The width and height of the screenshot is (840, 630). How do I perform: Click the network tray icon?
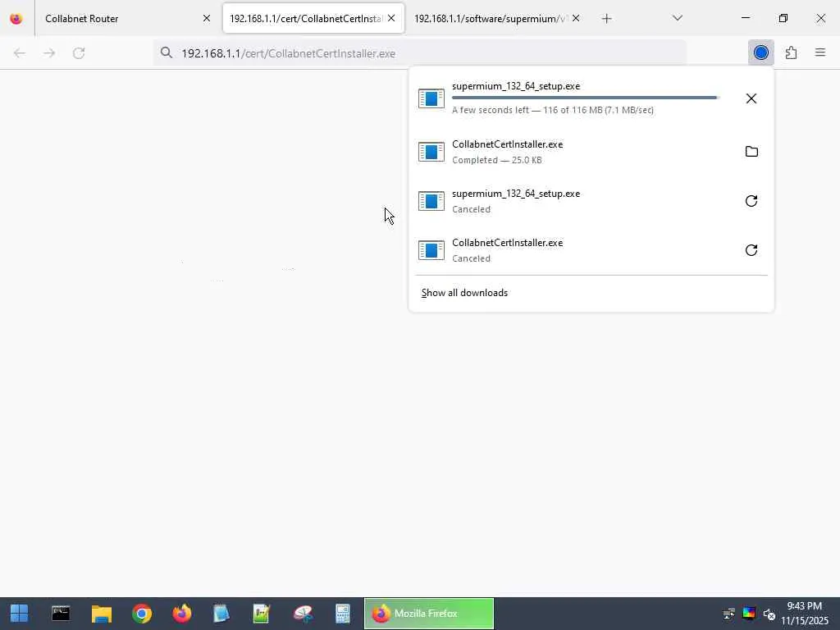coord(728,614)
